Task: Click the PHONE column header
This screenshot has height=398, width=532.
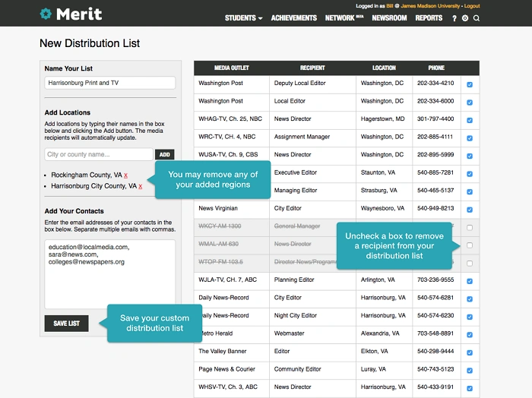Action: pos(436,68)
